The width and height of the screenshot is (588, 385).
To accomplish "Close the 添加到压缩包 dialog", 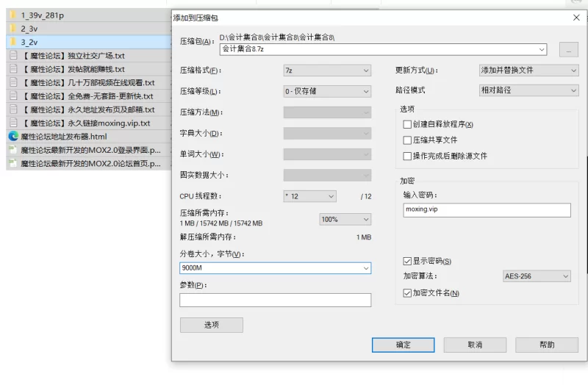I will (x=576, y=18).
